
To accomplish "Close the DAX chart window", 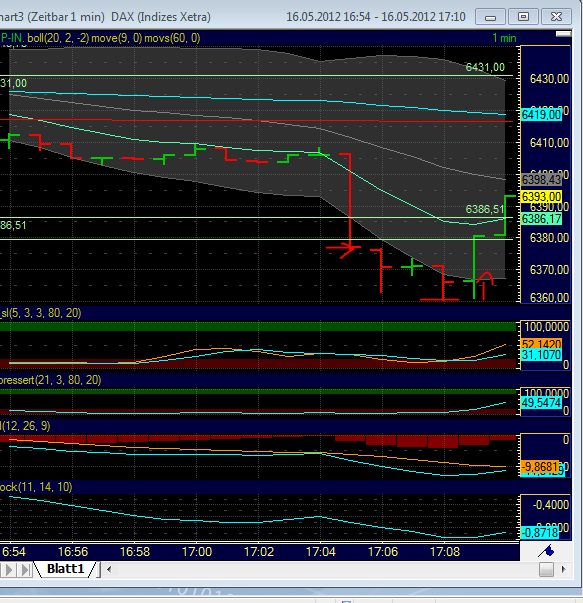I will click(556, 17).
